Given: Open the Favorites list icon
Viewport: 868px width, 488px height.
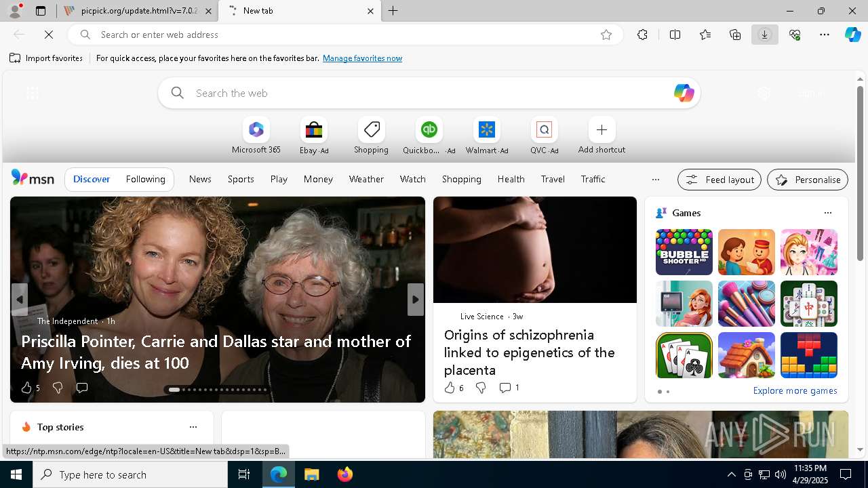Looking at the screenshot, I should click(705, 35).
